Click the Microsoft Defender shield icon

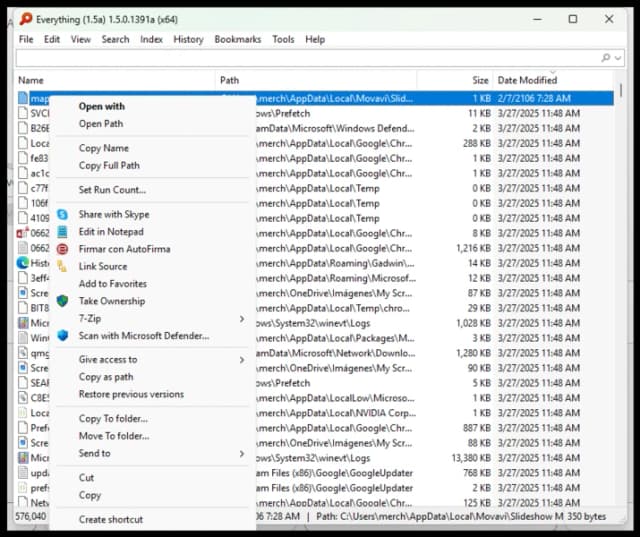point(62,335)
